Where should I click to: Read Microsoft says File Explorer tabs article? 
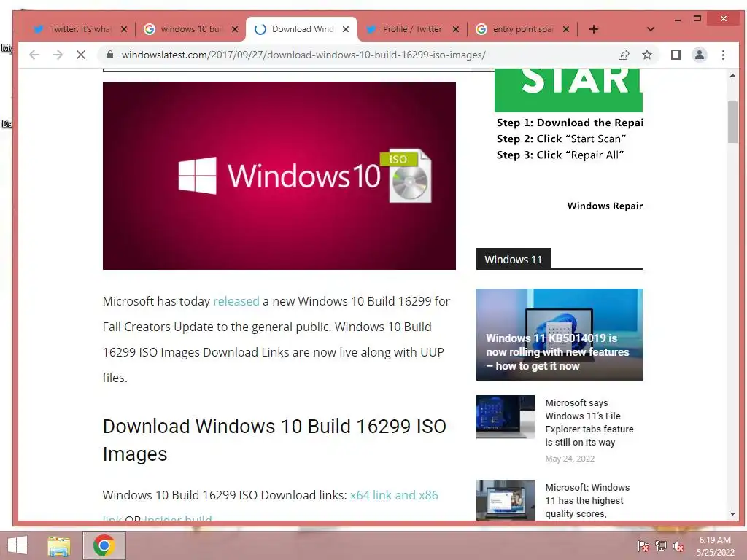click(x=589, y=422)
